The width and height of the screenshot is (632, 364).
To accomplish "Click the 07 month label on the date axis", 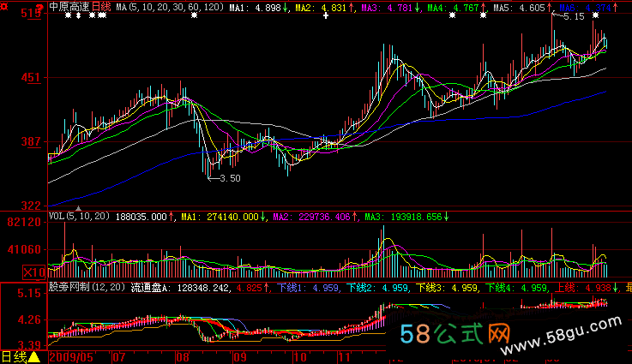I will 118,357.
